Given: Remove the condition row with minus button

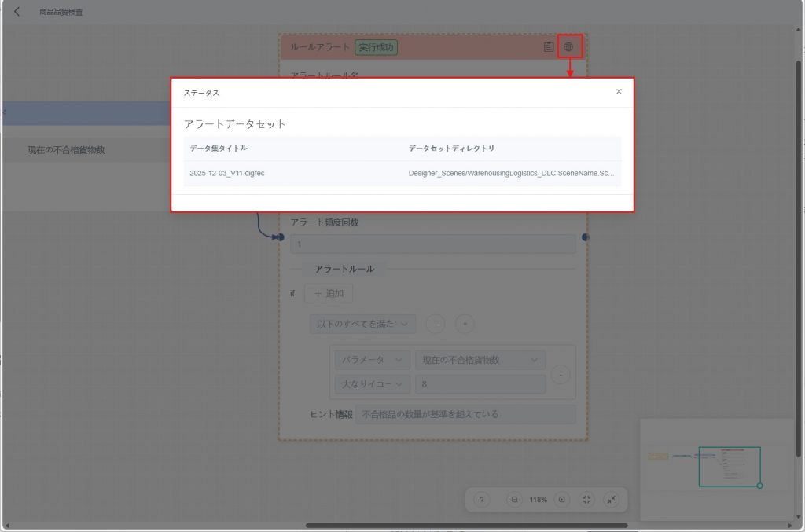Looking at the screenshot, I should [561, 375].
